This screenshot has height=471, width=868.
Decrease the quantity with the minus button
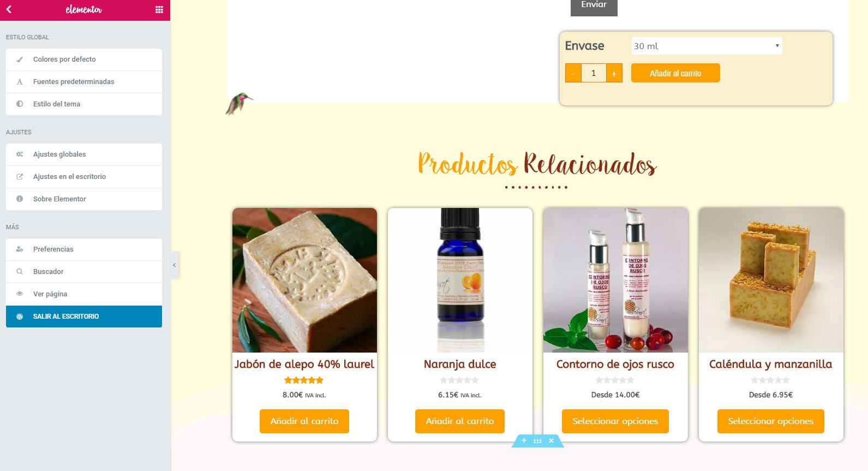573,73
